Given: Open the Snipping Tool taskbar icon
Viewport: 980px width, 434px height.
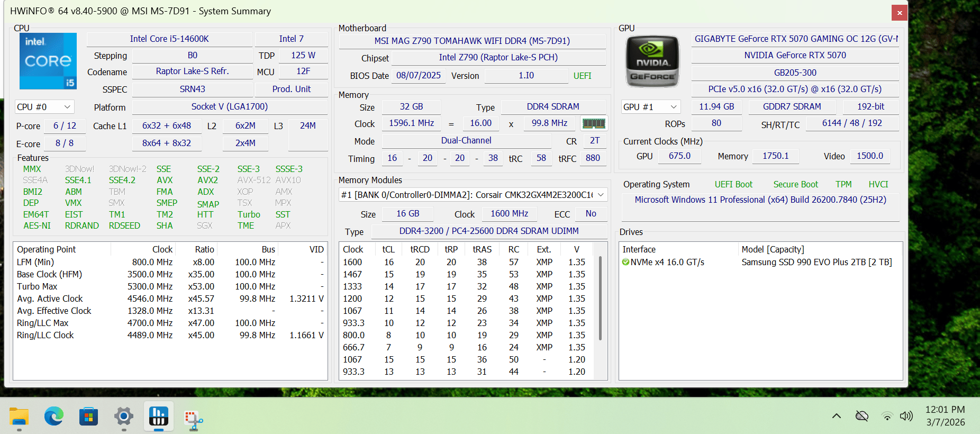Looking at the screenshot, I should (x=194, y=419).
